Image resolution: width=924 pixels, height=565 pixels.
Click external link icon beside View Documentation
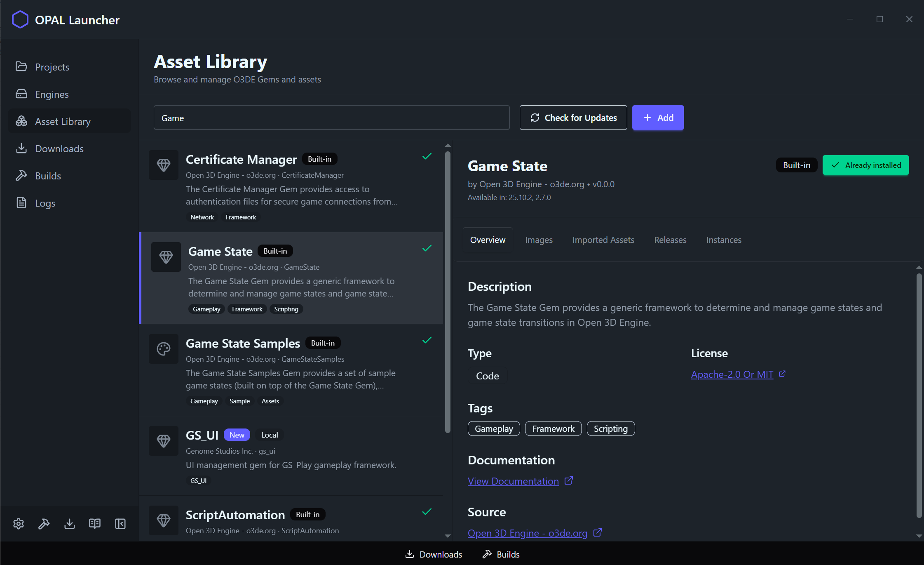point(569,480)
